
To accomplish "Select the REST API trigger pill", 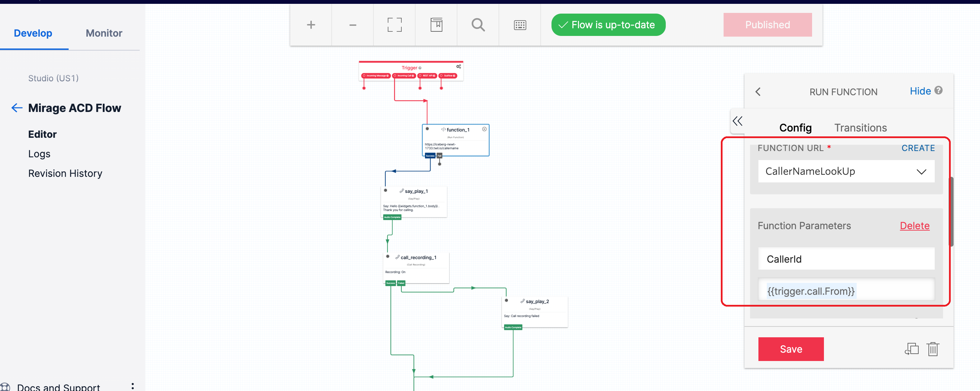I will pyautogui.click(x=427, y=75).
